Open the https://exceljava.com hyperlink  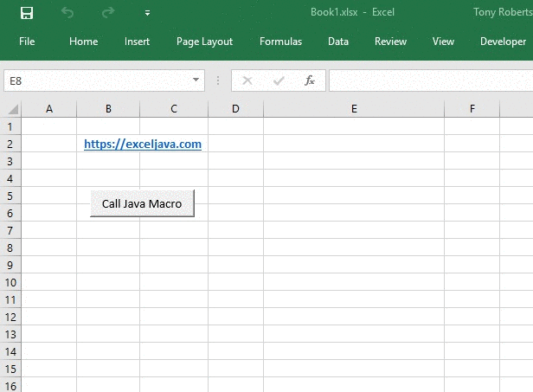143,145
